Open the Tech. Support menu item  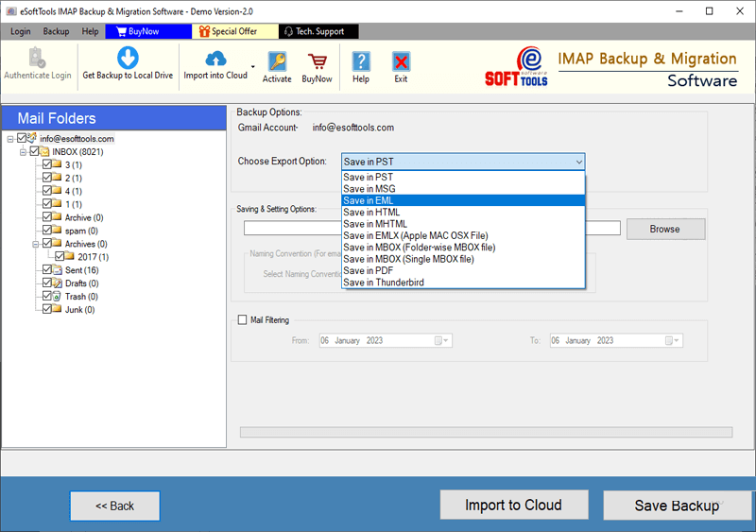point(318,31)
